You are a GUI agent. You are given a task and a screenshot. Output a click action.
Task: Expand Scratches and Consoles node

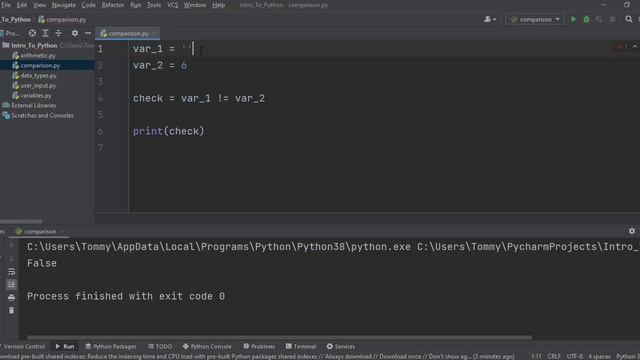coord(42,116)
